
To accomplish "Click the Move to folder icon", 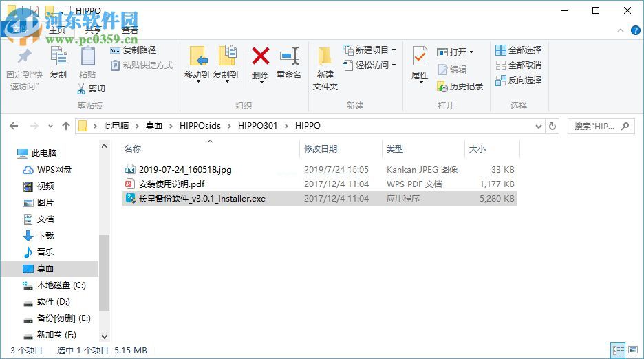I will click(198, 56).
